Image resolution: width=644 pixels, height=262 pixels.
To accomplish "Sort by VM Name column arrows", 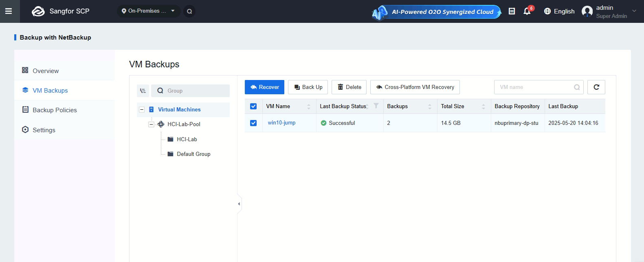I will 309,107.
